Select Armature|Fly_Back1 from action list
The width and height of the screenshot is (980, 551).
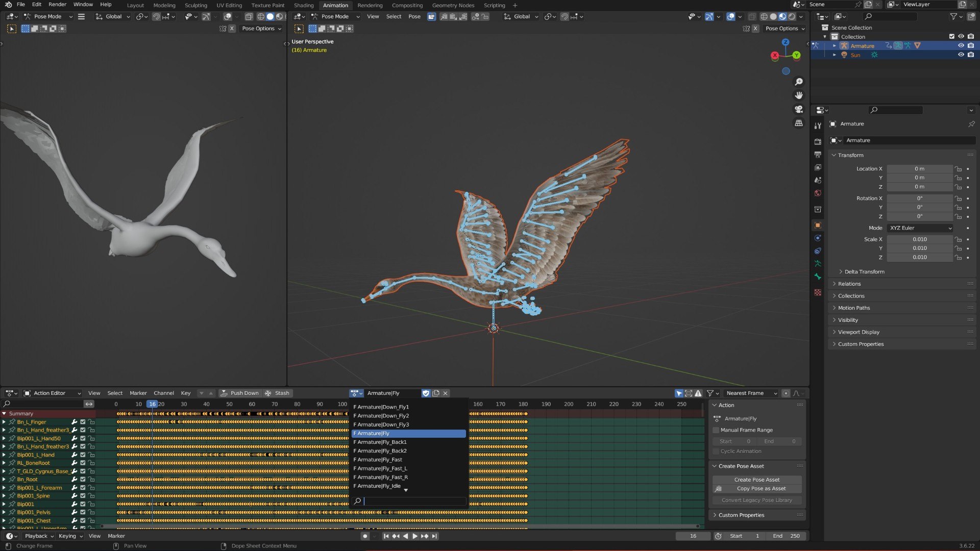[x=409, y=442]
